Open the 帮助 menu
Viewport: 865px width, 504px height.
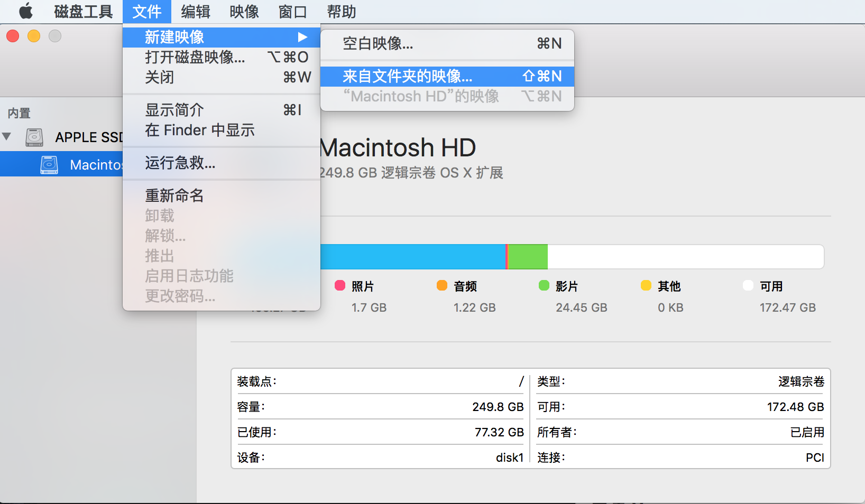(x=342, y=12)
